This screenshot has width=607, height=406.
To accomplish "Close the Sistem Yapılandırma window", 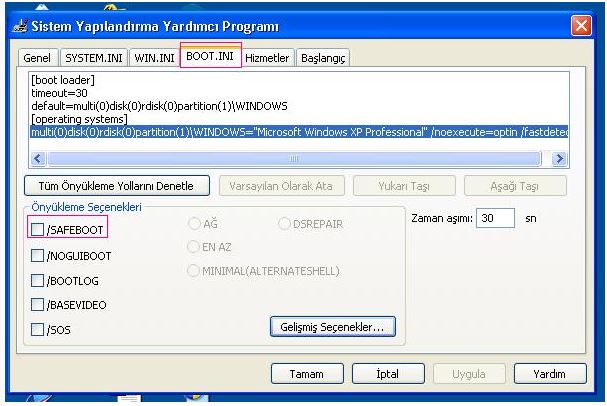I will 581,26.
